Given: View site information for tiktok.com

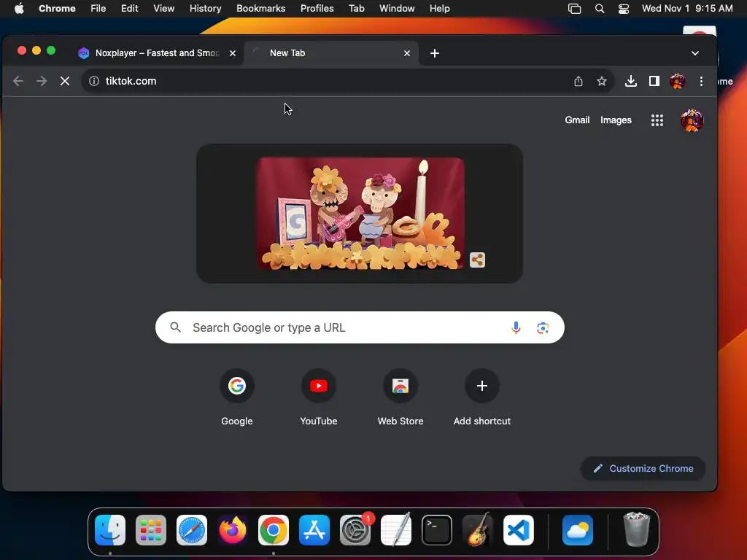Looking at the screenshot, I should (x=94, y=81).
